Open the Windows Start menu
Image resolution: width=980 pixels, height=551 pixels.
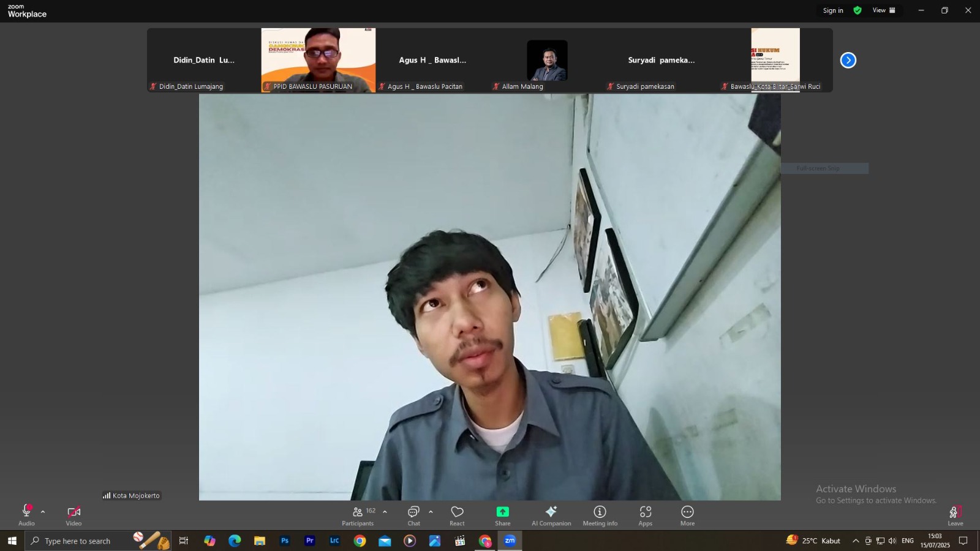coord(12,541)
